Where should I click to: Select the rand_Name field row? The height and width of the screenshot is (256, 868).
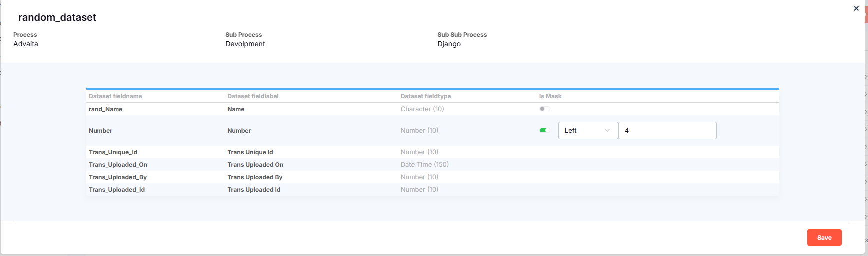[x=106, y=109]
